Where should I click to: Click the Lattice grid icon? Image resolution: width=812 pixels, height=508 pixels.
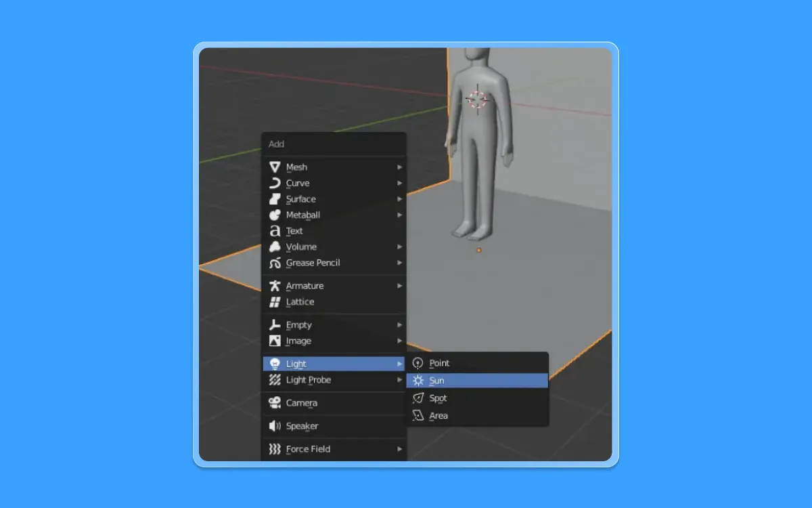coord(275,302)
